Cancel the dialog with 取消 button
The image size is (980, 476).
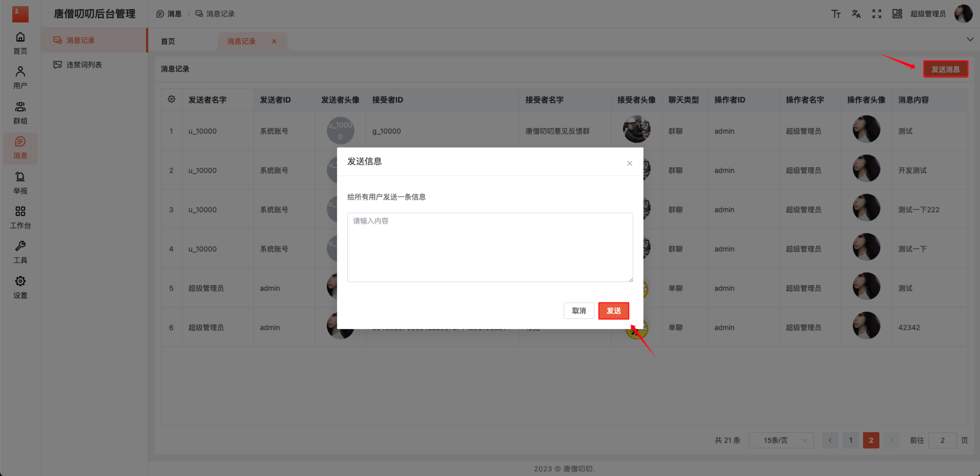coord(579,311)
